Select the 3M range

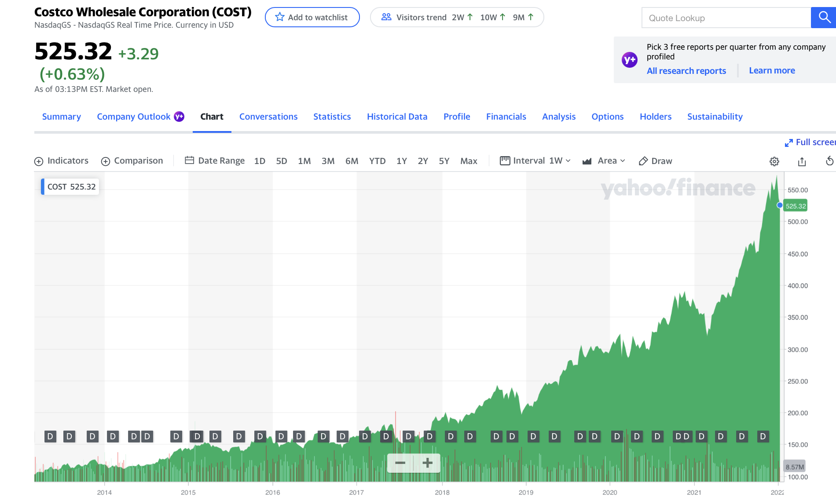(328, 161)
